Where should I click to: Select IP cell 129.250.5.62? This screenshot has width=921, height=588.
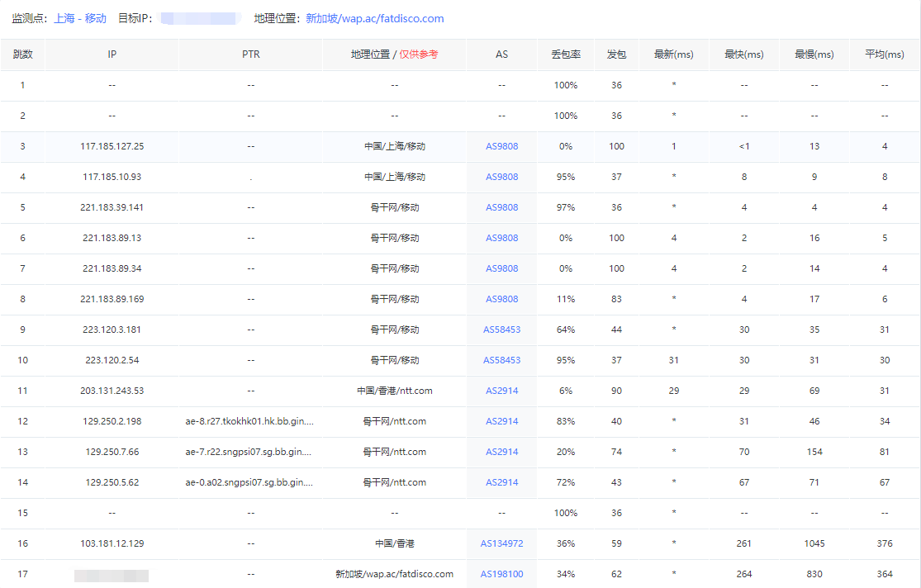click(x=112, y=482)
